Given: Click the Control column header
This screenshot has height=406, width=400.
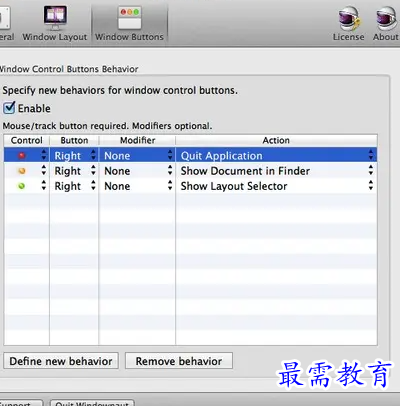Looking at the screenshot, I should click(x=27, y=140).
